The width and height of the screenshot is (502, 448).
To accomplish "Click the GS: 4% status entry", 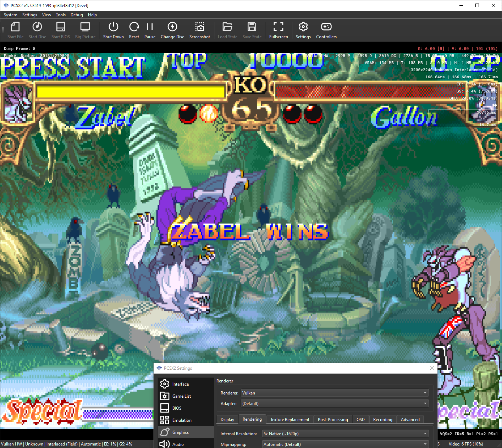I will pos(126,444).
